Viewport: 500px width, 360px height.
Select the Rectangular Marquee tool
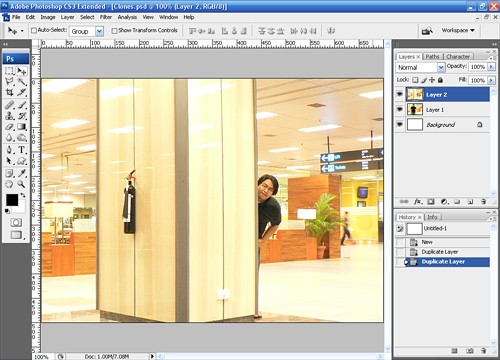tap(10, 71)
